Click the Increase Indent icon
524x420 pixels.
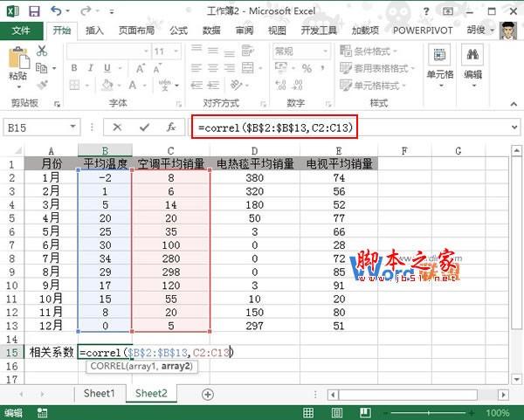click(213, 86)
